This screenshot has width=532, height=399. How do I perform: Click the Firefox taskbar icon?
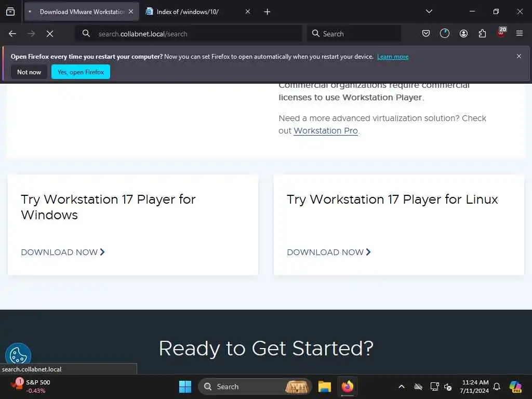pos(348,387)
